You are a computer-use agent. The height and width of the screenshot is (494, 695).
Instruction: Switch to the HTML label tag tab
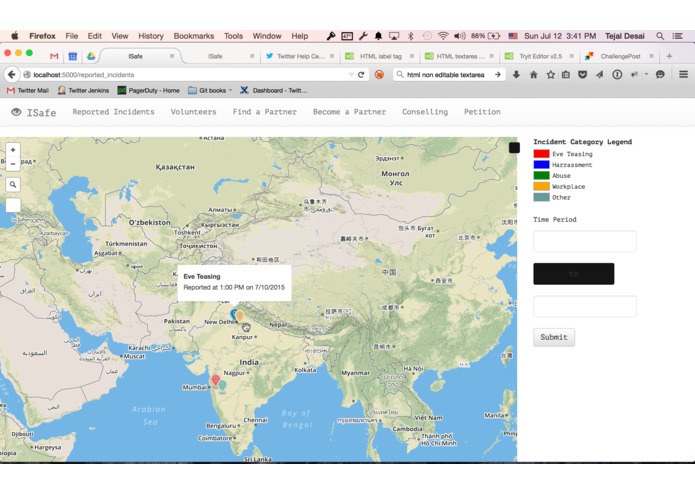380,56
